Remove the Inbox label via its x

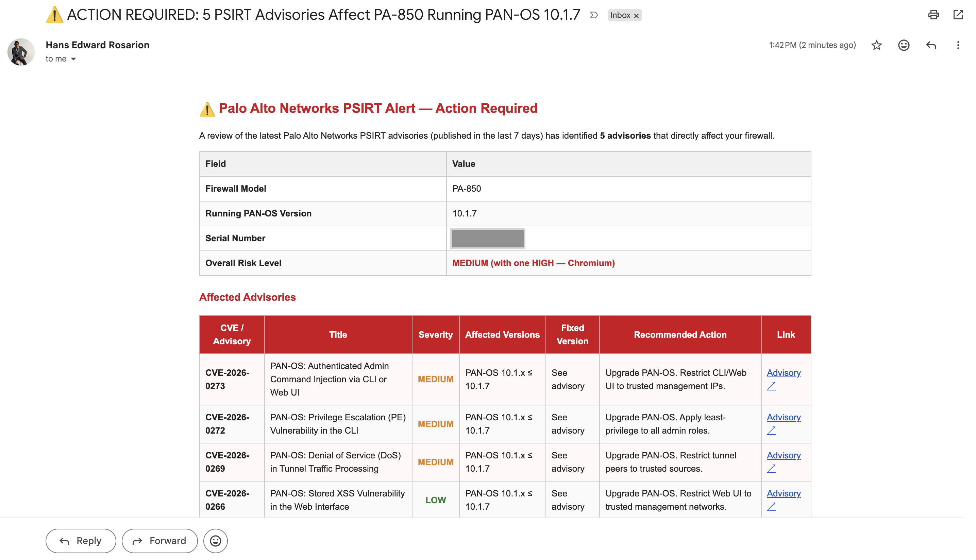[x=636, y=16]
